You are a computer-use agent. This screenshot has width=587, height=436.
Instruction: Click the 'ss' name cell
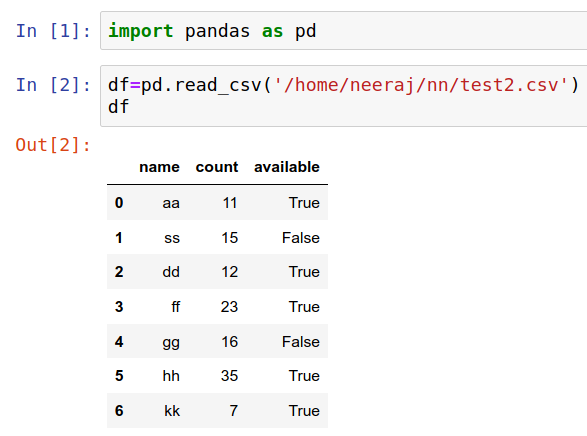point(172,238)
